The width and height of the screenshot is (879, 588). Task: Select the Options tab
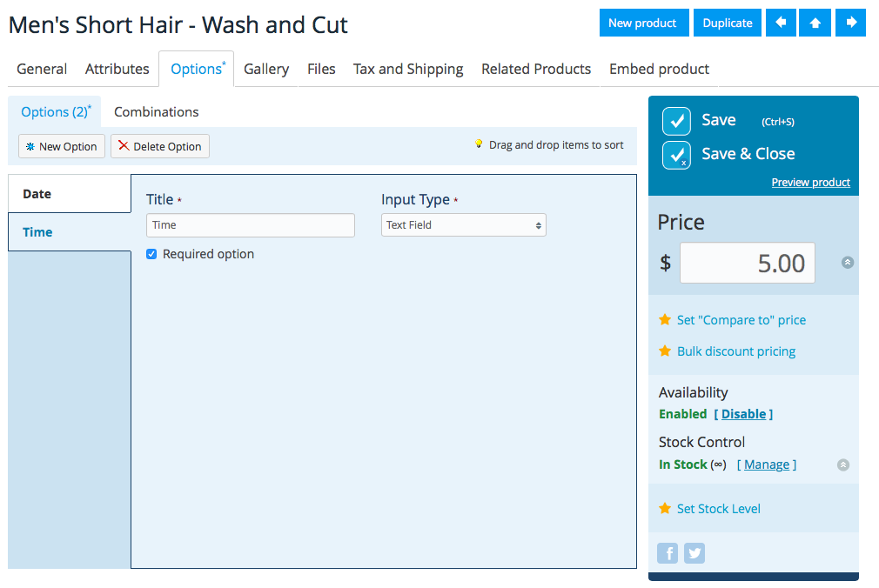pos(196,69)
